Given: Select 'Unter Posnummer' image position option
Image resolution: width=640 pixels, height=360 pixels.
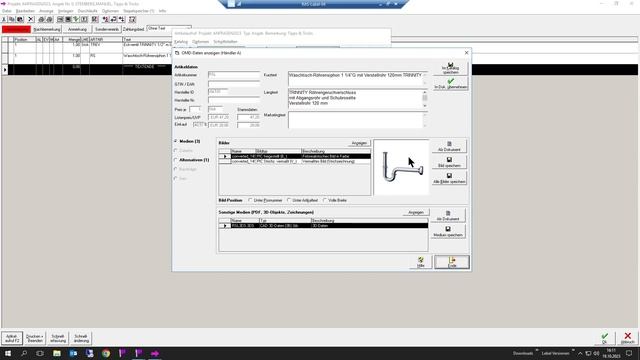Looking at the screenshot, I should pos(250,200).
